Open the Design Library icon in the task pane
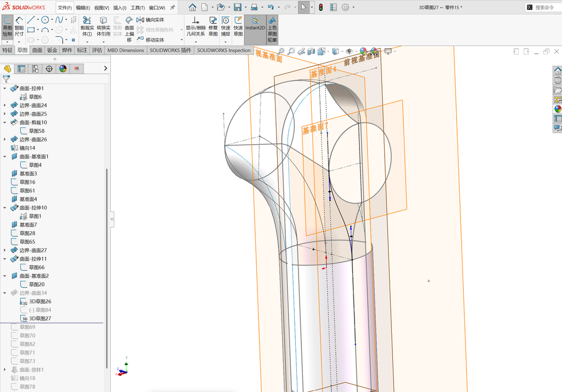The width and height of the screenshot is (562, 392). pyautogui.click(x=558, y=80)
